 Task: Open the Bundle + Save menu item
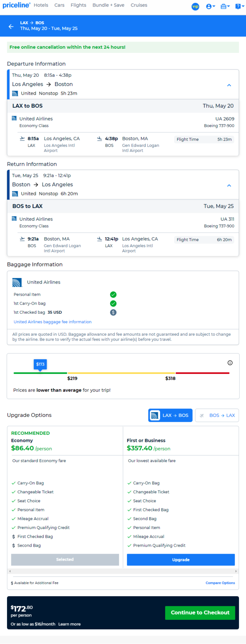(108, 5)
